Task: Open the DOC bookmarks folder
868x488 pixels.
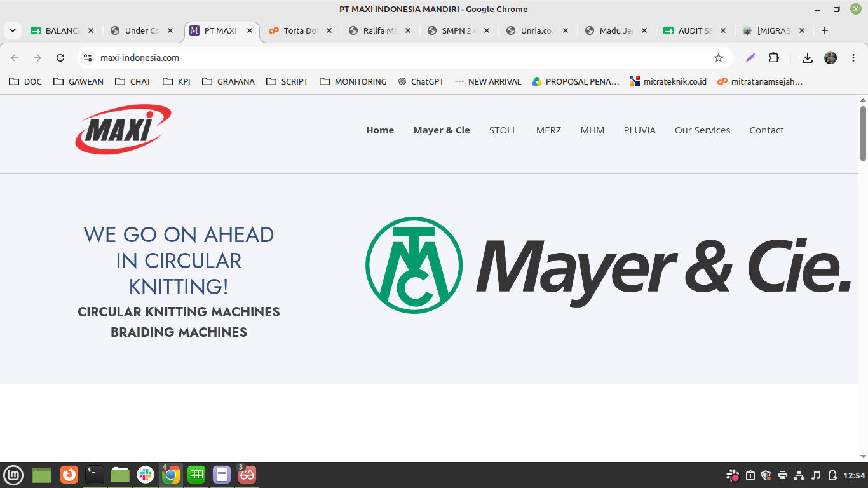Action: (25, 81)
